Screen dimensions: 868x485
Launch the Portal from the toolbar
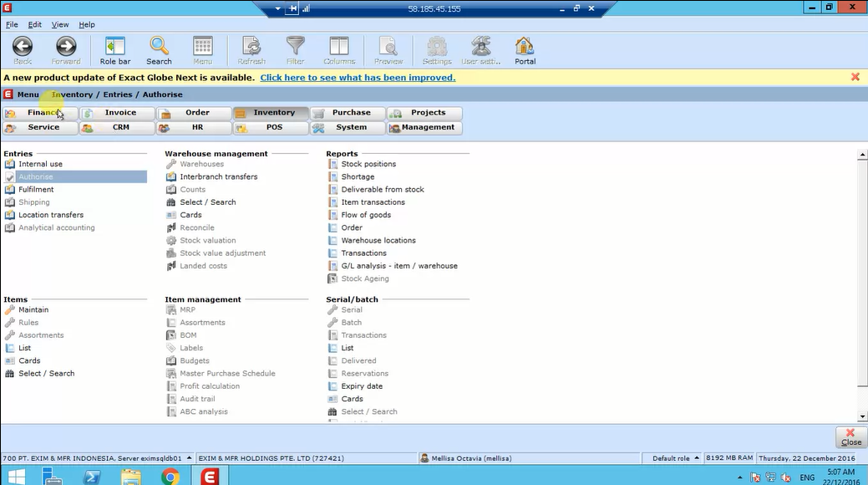(x=524, y=49)
